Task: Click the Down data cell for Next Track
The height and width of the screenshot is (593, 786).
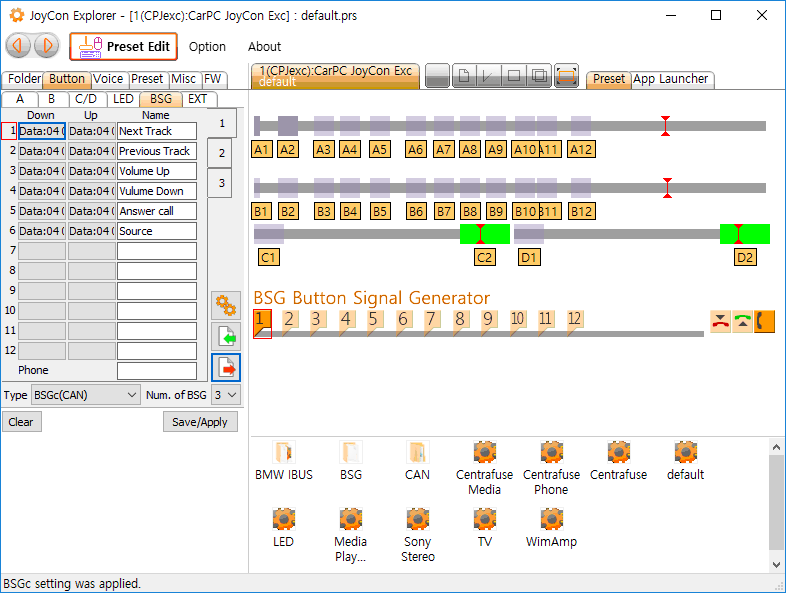Action: [x=42, y=131]
